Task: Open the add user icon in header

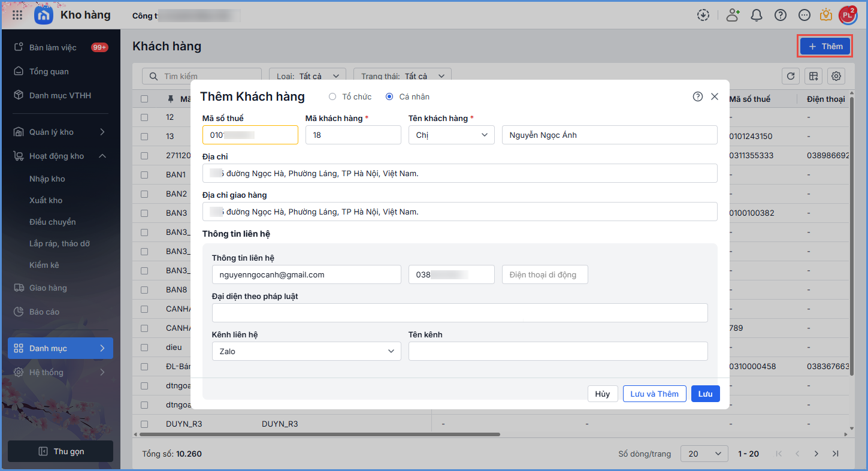Action: point(733,15)
